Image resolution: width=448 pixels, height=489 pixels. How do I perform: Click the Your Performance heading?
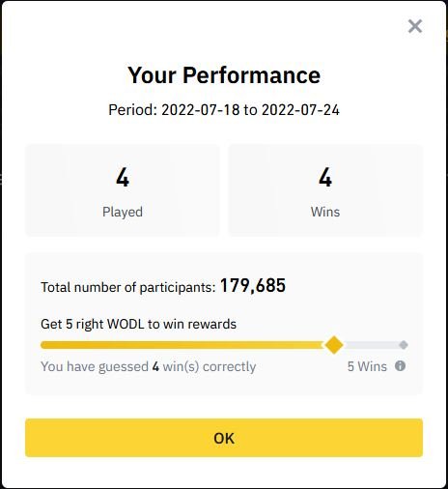pyautogui.click(x=224, y=75)
